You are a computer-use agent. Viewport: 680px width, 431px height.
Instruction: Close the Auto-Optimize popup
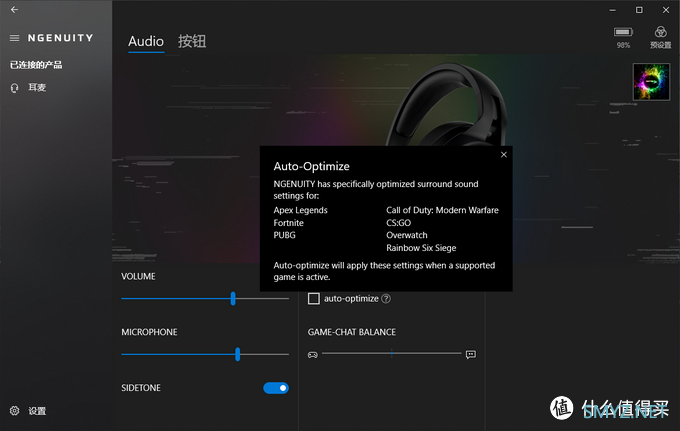(503, 155)
